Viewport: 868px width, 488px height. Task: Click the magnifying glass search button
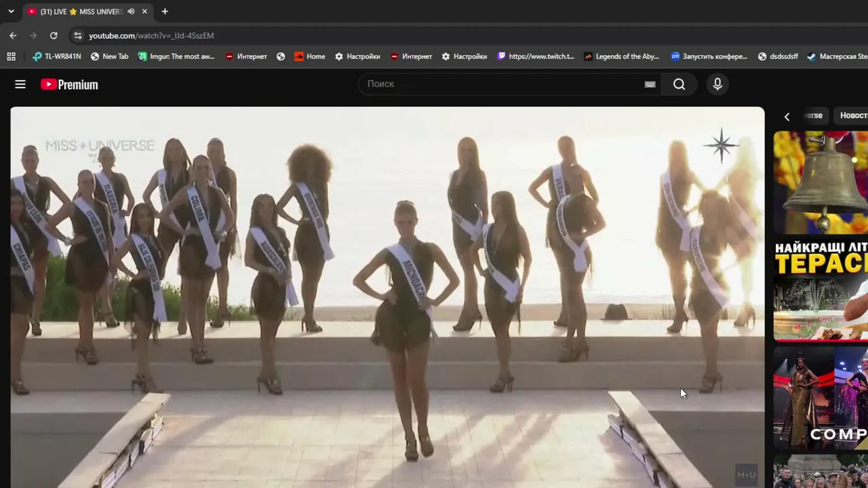pos(679,84)
